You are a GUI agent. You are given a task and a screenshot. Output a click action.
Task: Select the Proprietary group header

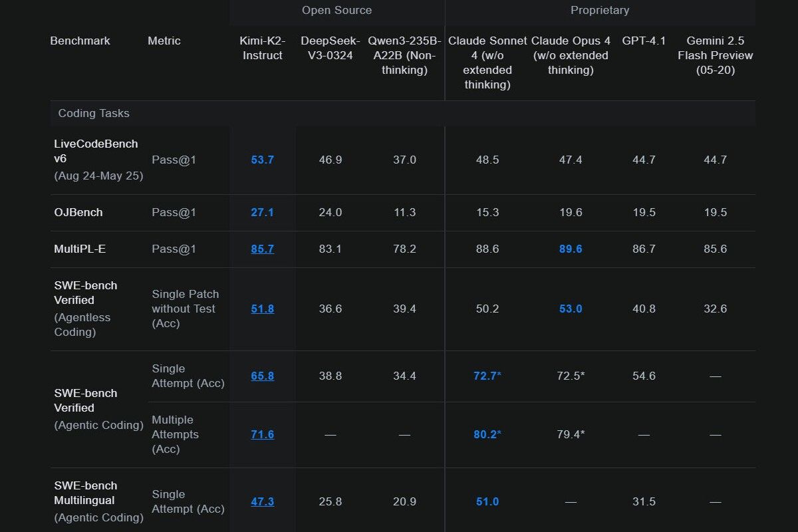tap(599, 11)
